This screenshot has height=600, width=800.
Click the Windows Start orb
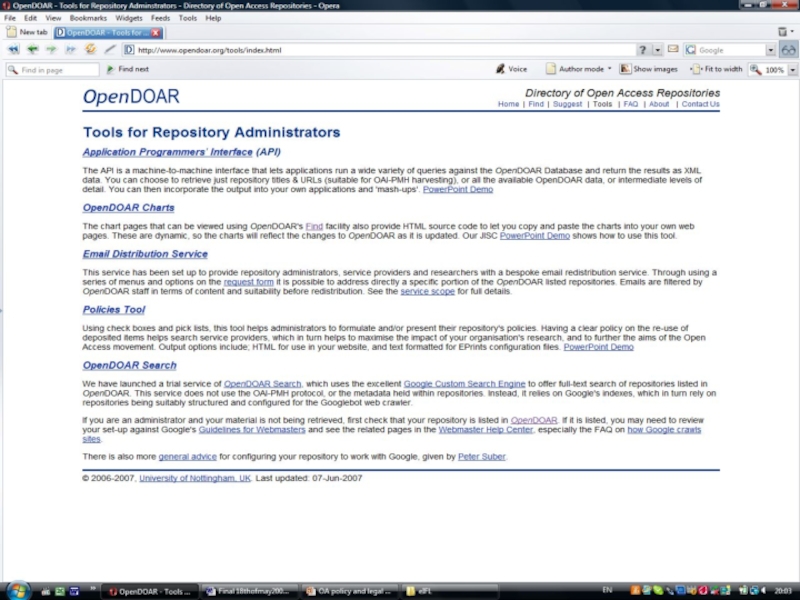(18, 591)
